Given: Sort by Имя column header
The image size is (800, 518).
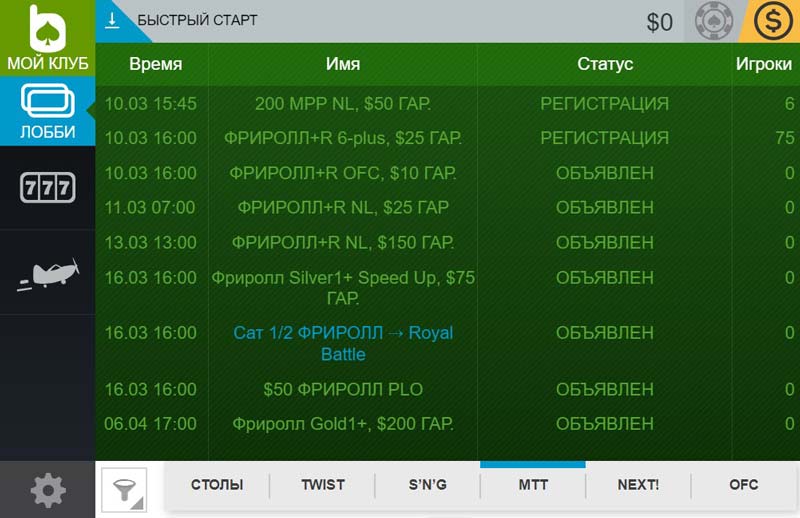Looking at the screenshot, I should (x=343, y=64).
